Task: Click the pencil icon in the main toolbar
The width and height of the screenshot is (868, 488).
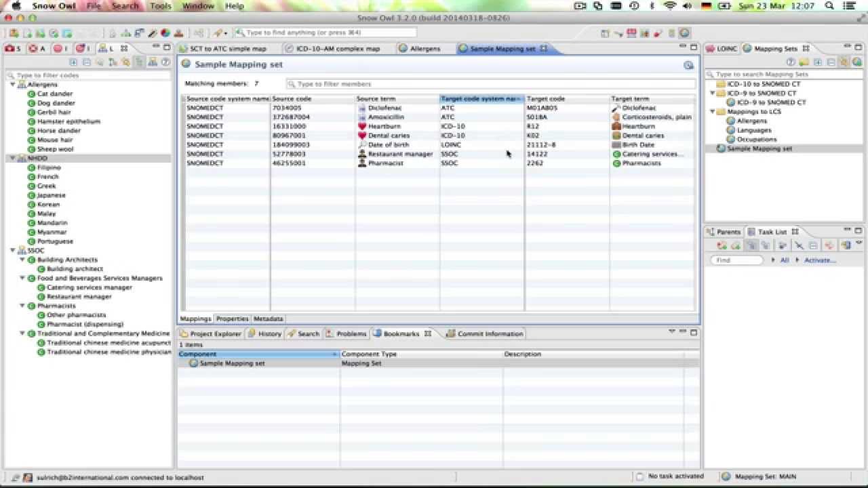Action: click(153, 33)
